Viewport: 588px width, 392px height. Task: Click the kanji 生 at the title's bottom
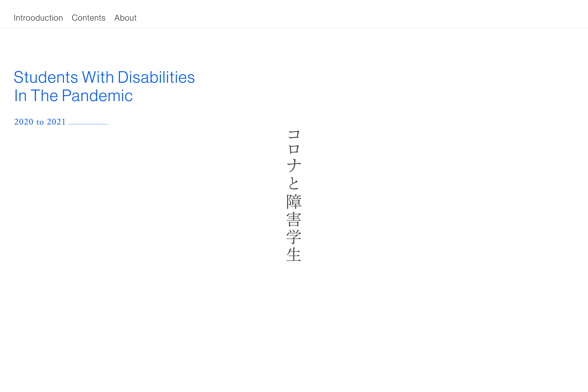coord(294,254)
